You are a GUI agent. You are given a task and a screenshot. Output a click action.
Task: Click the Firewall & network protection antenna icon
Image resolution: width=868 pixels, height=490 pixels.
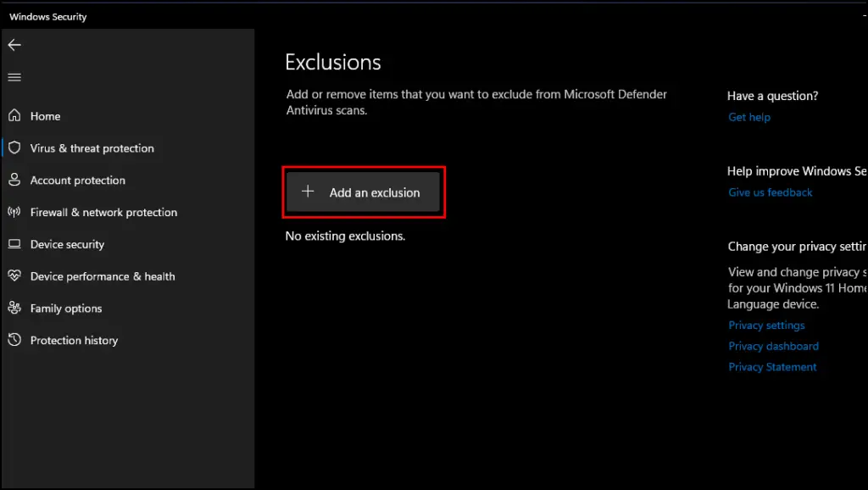[14, 212]
